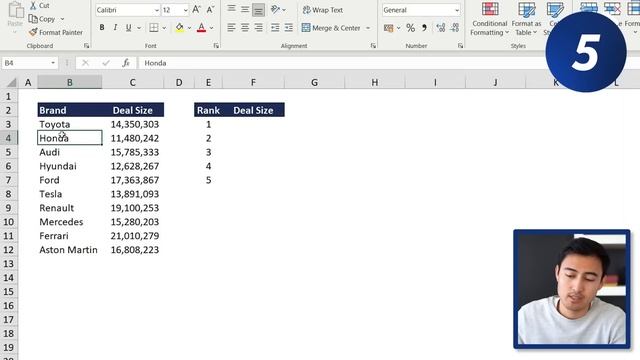This screenshot has height=360, width=640.
Task: Select column C header
Action: pos(133,82)
